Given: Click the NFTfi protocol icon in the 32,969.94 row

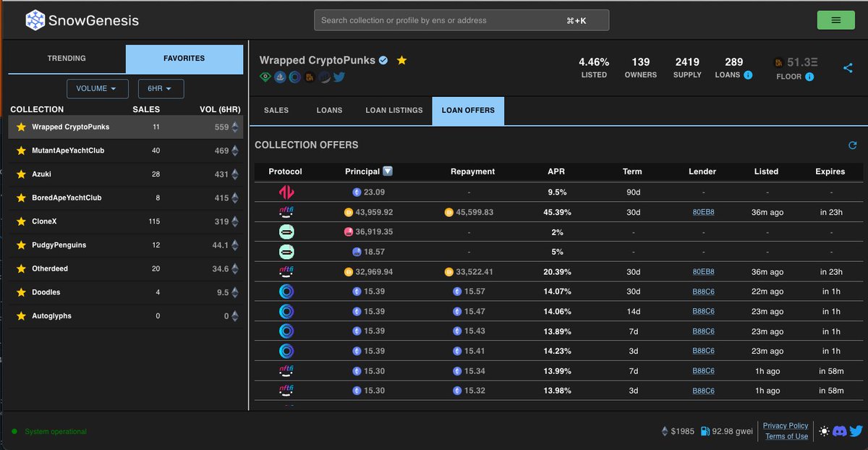Looking at the screenshot, I should pyautogui.click(x=286, y=272).
